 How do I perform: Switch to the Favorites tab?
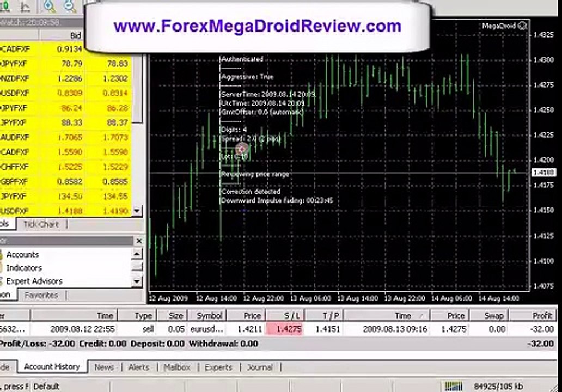pos(41,295)
